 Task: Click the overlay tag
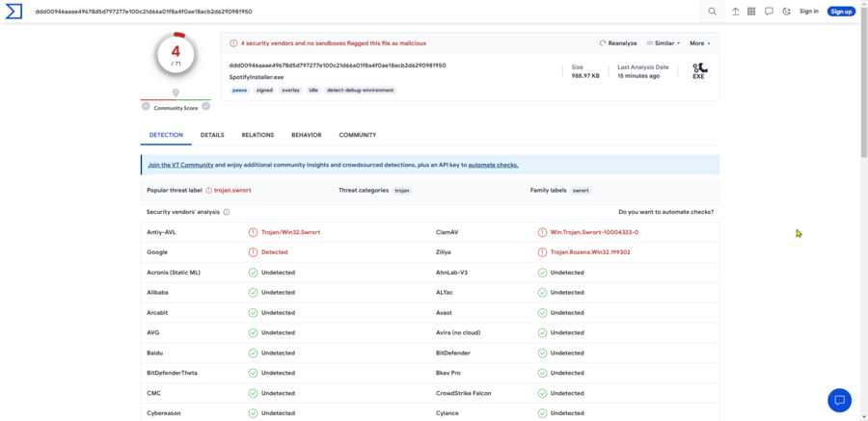click(x=290, y=90)
